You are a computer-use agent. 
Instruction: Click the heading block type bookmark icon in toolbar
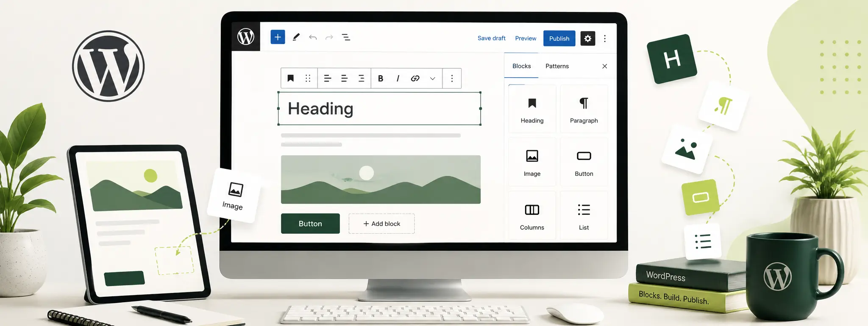point(291,78)
